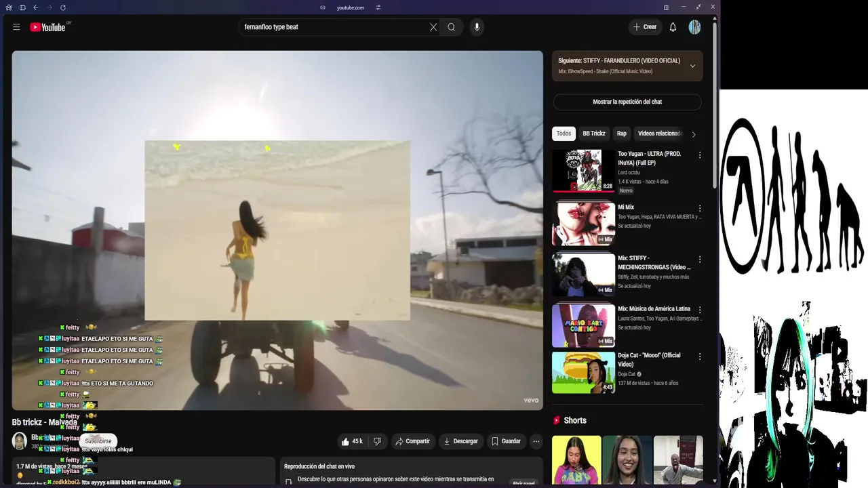868x488 pixels.
Task: Open the Mix: STIFFY - MECHINGSTRONGAS thumbnail
Action: (x=583, y=274)
